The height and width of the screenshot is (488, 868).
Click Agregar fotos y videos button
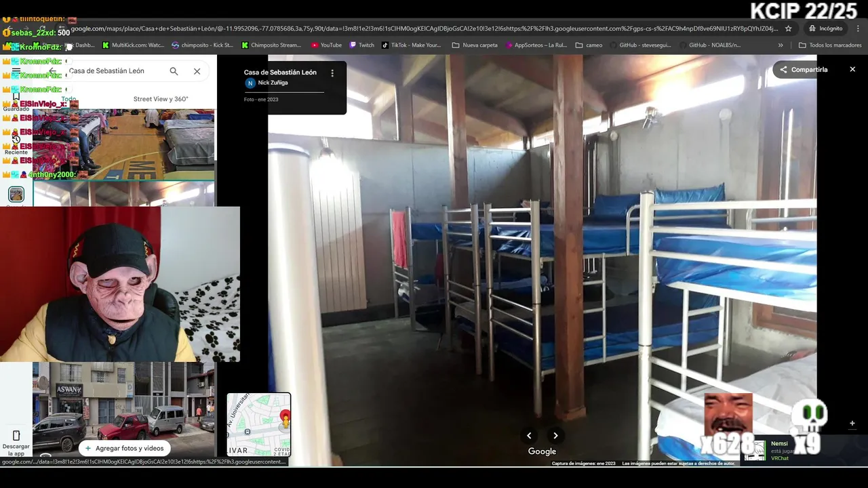(124, 448)
